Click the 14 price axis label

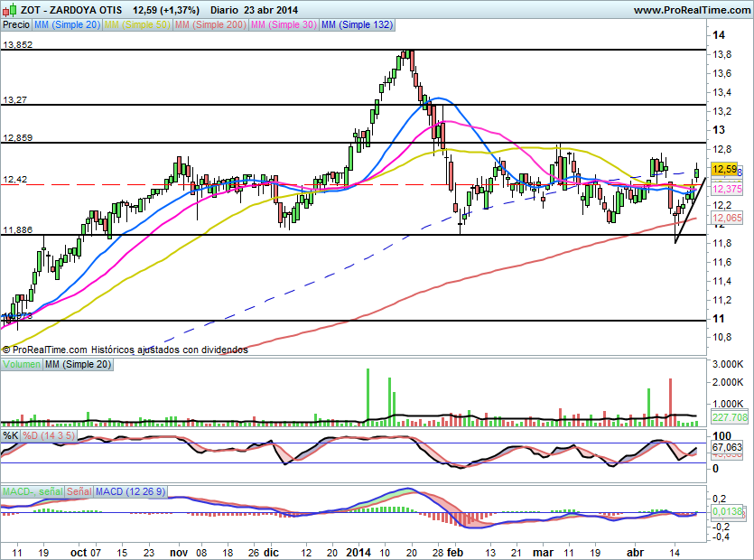click(x=719, y=35)
